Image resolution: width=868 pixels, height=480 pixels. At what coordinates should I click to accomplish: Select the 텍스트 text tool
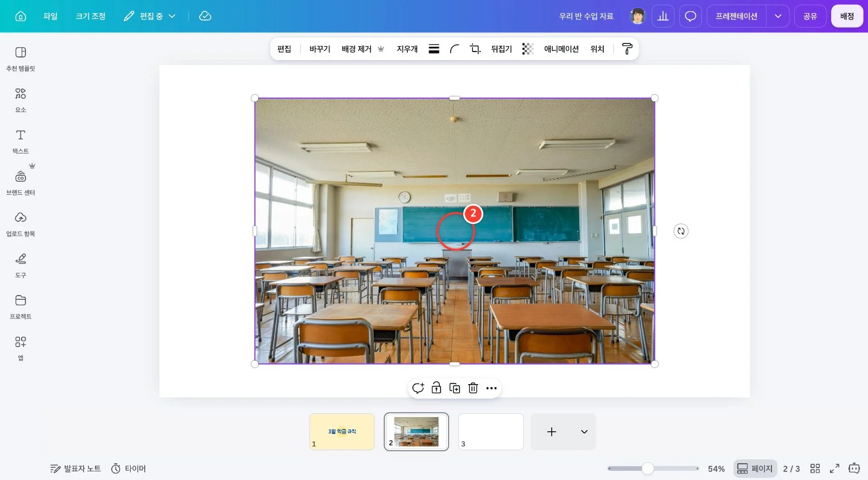click(21, 142)
